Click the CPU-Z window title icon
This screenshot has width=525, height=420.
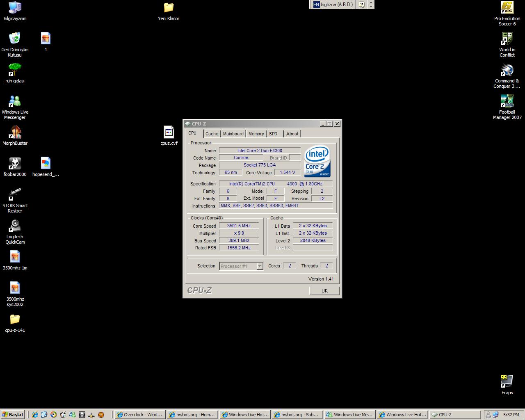coord(187,123)
